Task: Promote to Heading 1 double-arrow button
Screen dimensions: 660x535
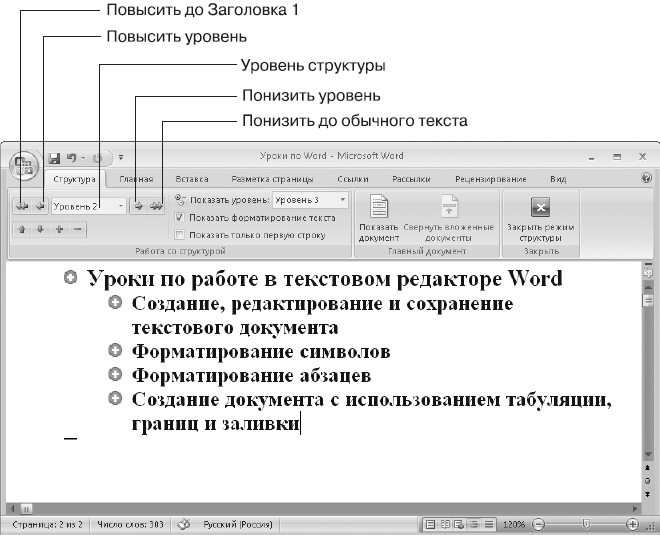Action: (x=21, y=206)
